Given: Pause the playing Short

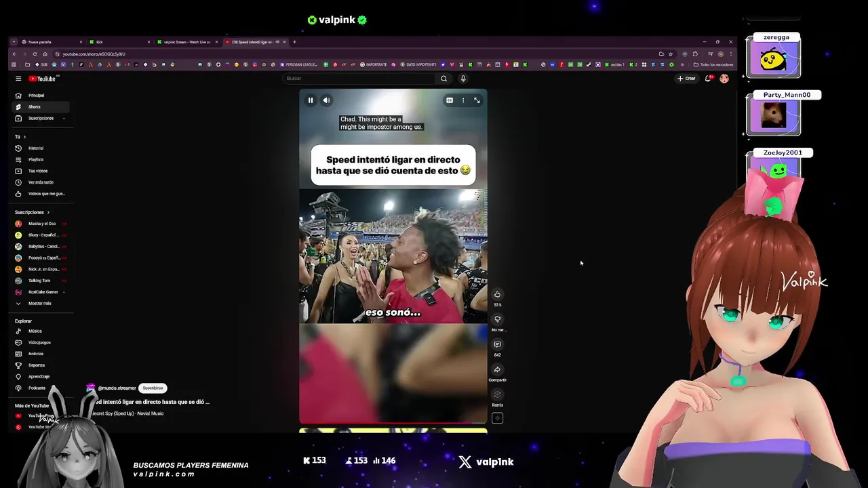Looking at the screenshot, I should [x=311, y=100].
